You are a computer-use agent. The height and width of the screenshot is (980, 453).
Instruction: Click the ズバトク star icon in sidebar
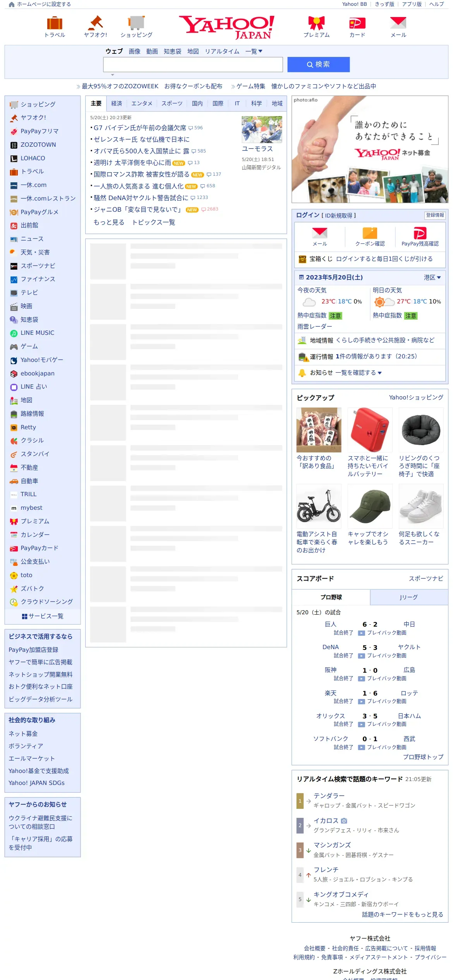14,589
